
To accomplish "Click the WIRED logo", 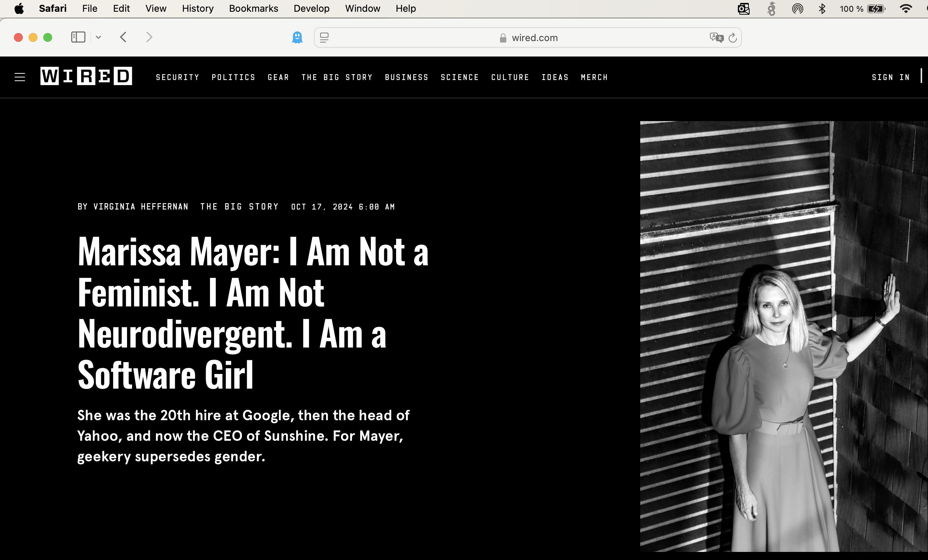I will point(86,76).
